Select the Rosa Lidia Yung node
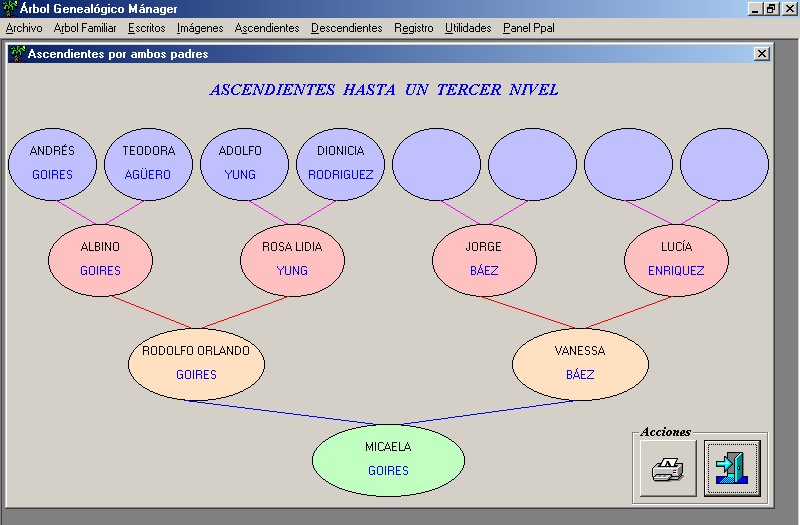800x525 pixels. [x=292, y=260]
